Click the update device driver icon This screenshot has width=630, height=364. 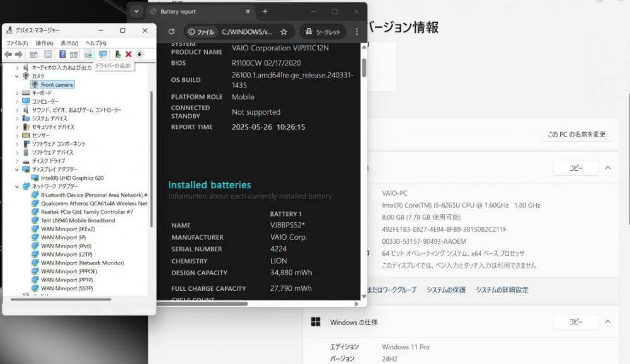point(118,54)
